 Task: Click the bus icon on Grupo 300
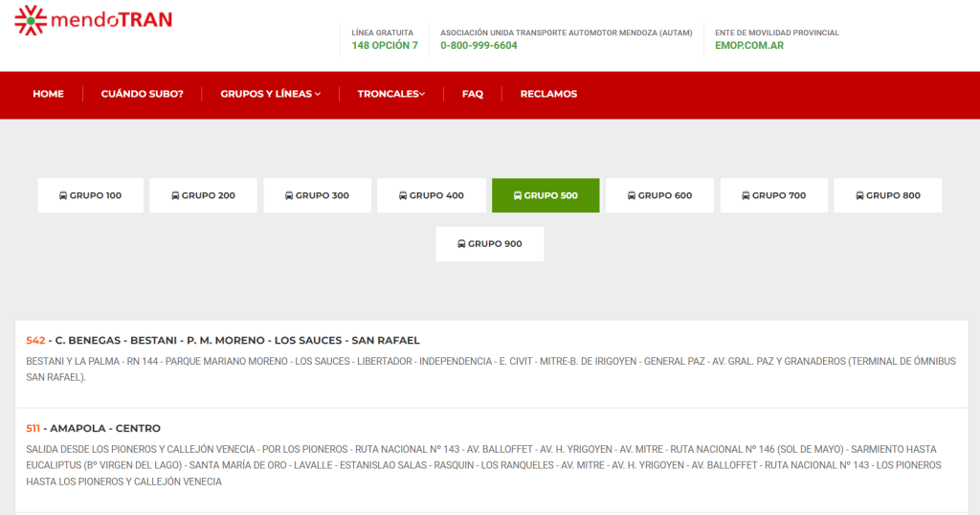[x=289, y=195]
